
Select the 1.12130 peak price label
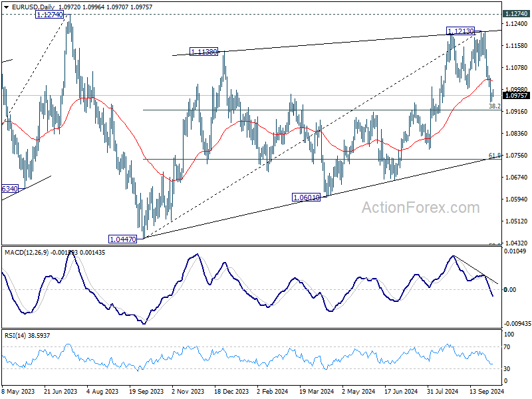[x=460, y=31]
